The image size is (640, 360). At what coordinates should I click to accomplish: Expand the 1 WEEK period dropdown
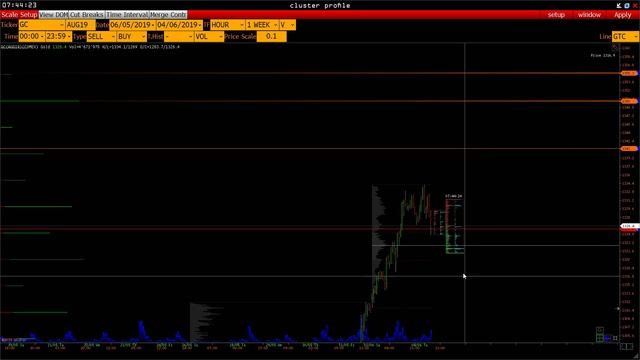(262, 25)
